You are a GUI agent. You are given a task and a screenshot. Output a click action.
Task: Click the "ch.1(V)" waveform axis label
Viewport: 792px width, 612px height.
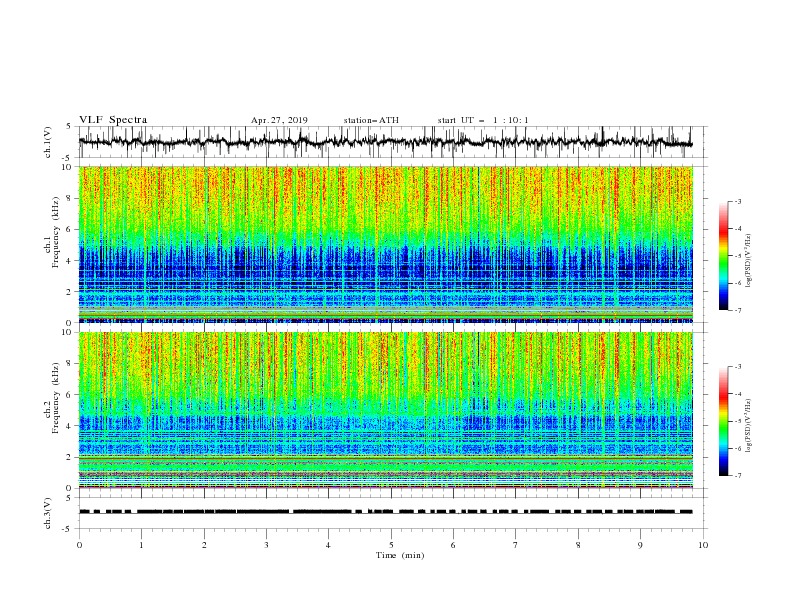[48, 142]
